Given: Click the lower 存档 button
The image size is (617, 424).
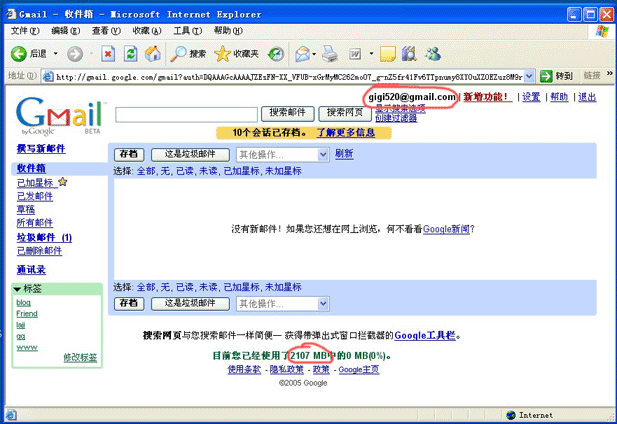Looking at the screenshot, I should (129, 303).
